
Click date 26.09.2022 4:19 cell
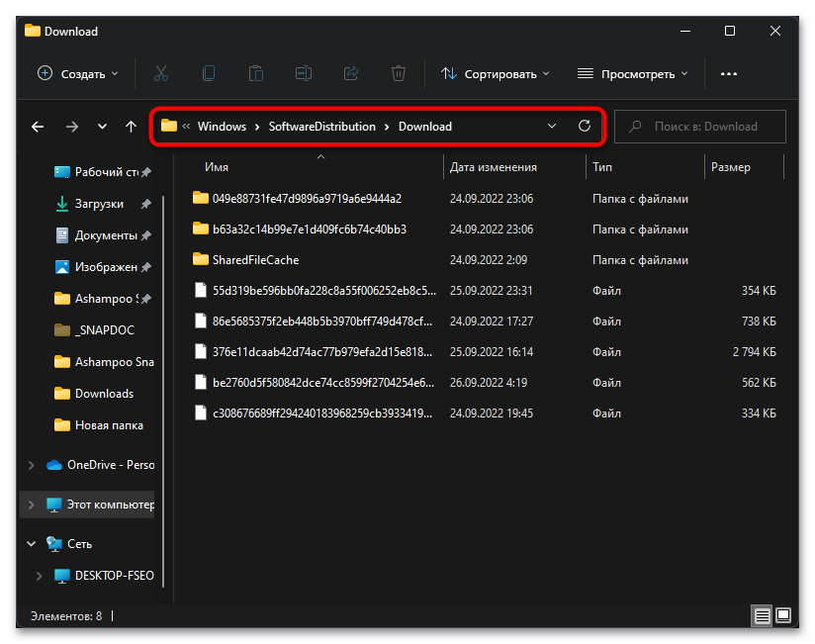click(488, 383)
